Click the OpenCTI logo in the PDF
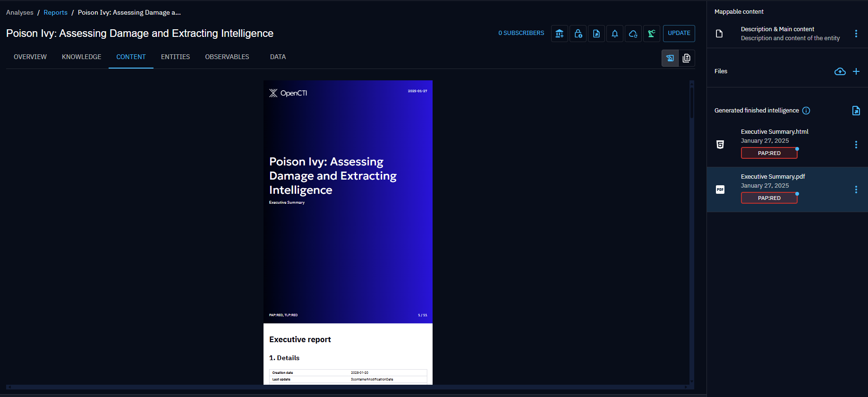The image size is (868, 397). coord(288,93)
